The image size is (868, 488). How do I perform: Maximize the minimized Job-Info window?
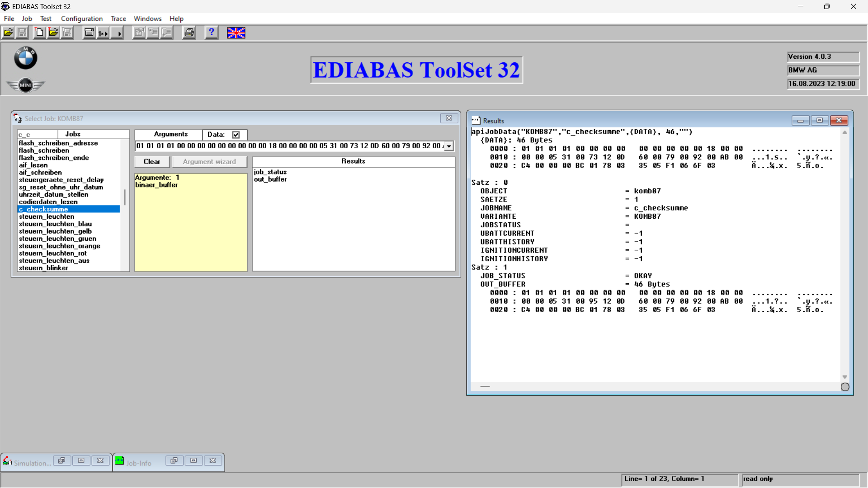(x=193, y=460)
